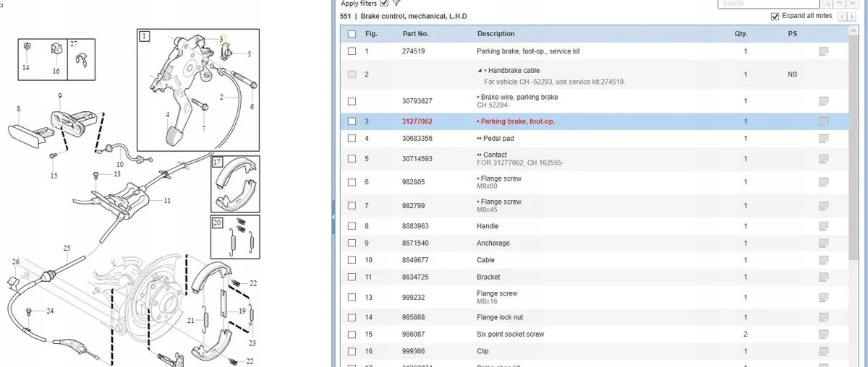Viewport: 868px width, 367px height.
Task: Open note icon for Pedal pad row
Action: tap(823, 138)
